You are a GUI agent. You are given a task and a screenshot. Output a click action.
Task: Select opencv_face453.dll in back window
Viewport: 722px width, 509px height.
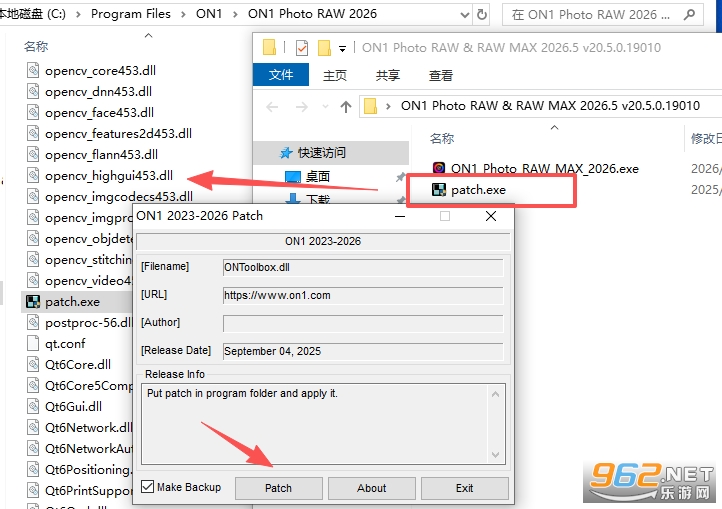click(x=99, y=112)
